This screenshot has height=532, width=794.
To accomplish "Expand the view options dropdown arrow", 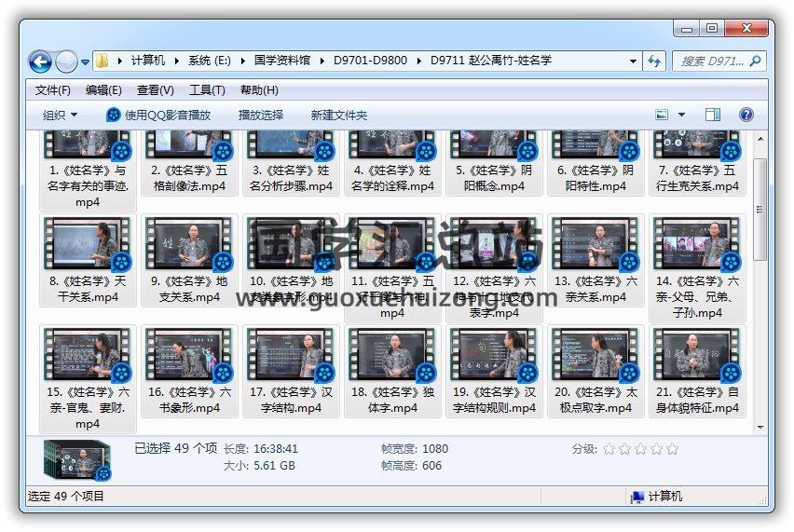I will pos(681,115).
